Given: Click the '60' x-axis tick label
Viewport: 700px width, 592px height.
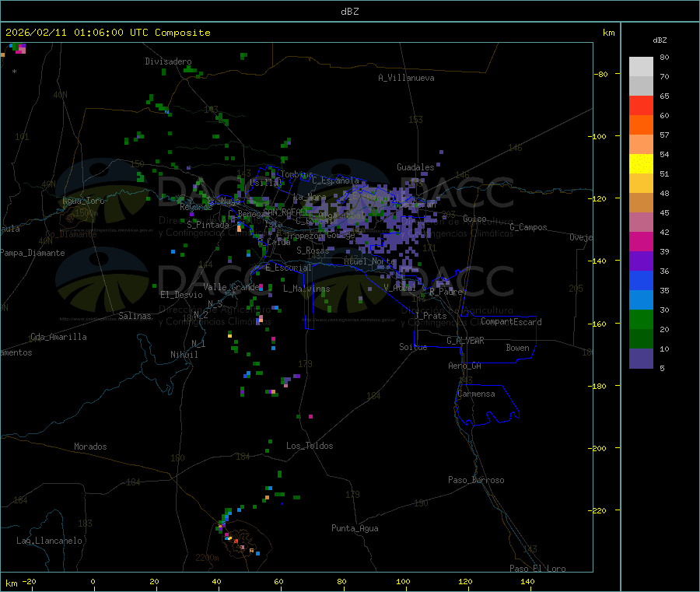Looking at the screenshot, I should click(278, 581).
